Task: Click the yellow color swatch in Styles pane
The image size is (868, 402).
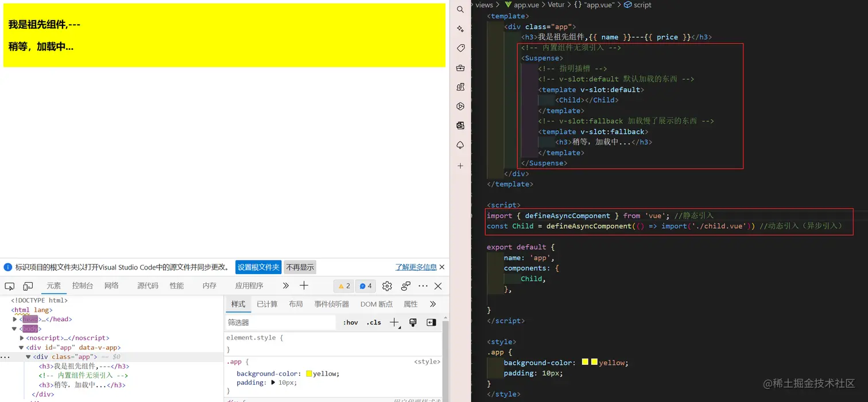Action: pyautogui.click(x=309, y=373)
